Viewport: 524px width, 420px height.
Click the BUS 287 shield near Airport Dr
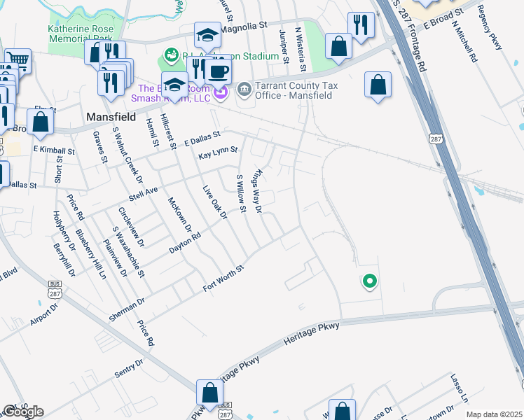[55, 290]
